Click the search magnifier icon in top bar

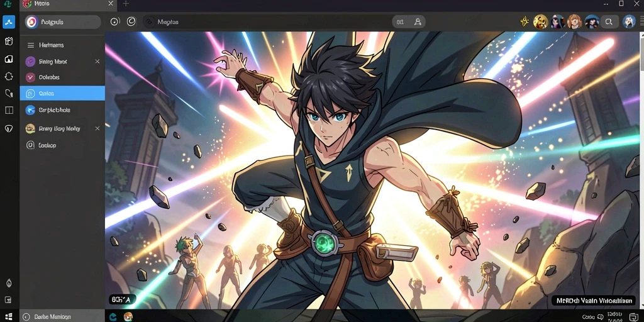609,22
